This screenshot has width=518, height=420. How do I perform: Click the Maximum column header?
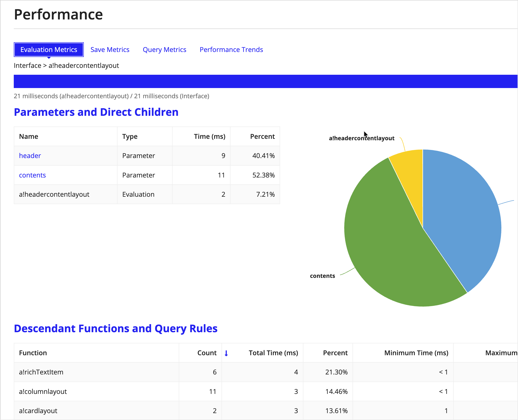tap(501, 353)
